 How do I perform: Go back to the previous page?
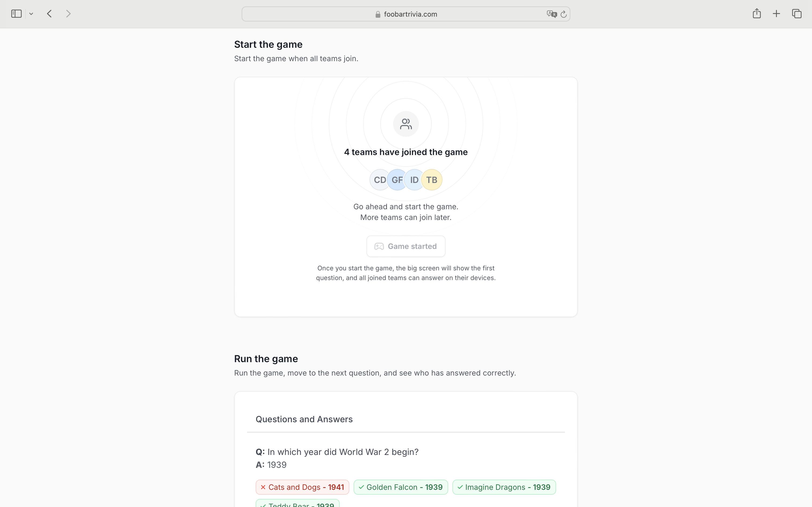50,14
